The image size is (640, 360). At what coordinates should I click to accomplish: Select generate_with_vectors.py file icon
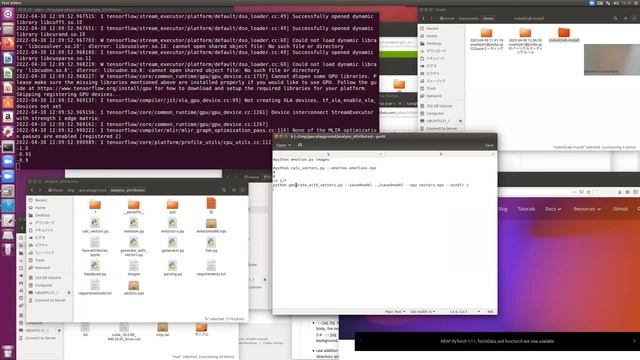click(x=133, y=242)
